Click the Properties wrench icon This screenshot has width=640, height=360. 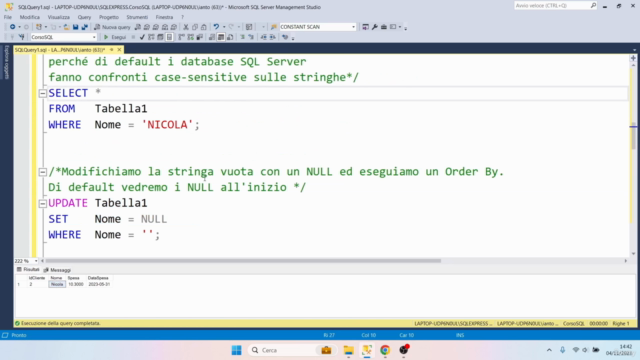[375, 27]
